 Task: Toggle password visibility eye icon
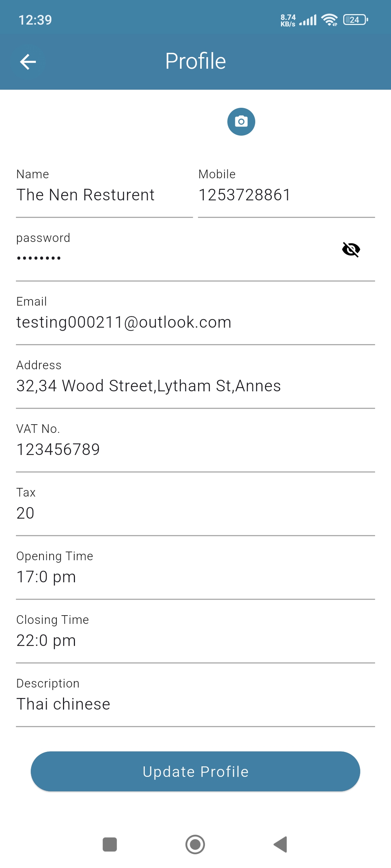tap(351, 250)
